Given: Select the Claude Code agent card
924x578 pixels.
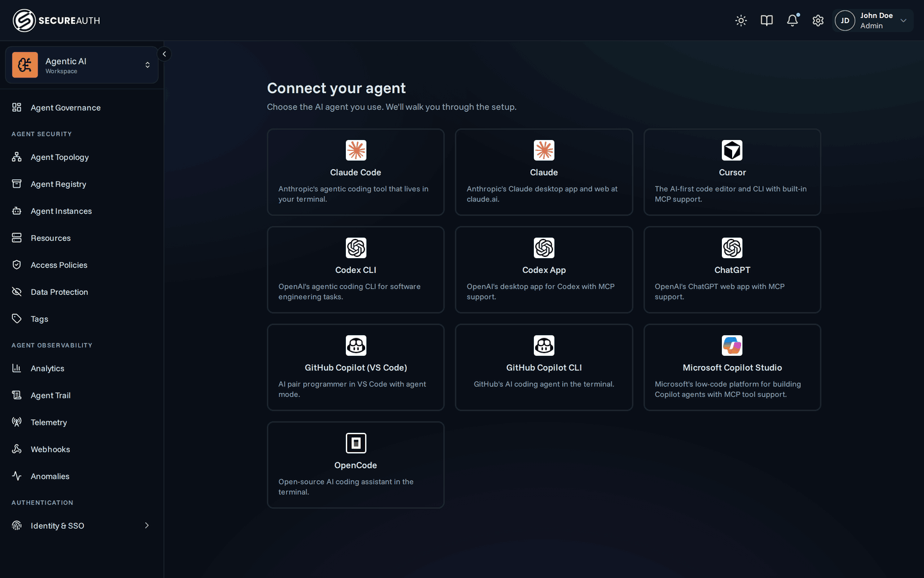Looking at the screenshot, I should tap(355, 172).
